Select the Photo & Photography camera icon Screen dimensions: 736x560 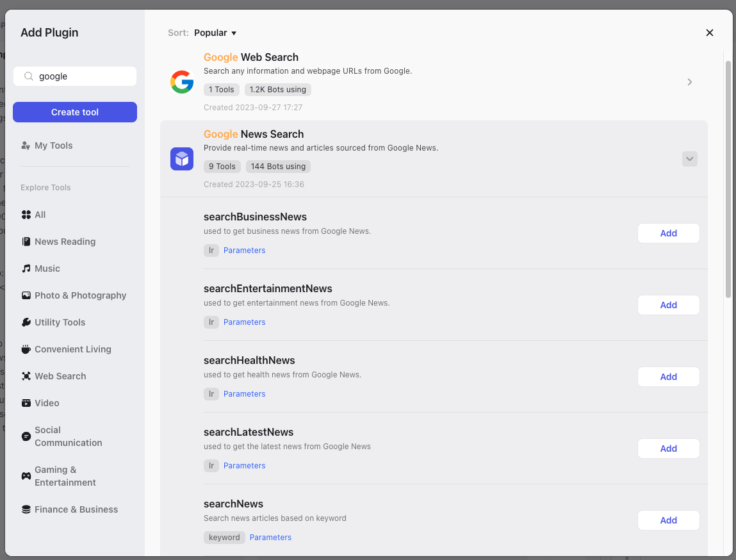26,295
